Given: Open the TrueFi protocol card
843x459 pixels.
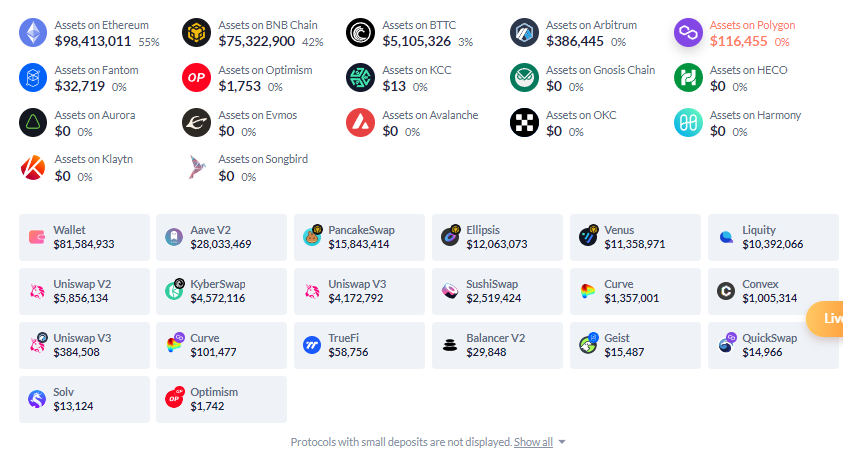Looking at the screenshot, I should [359, 345].
